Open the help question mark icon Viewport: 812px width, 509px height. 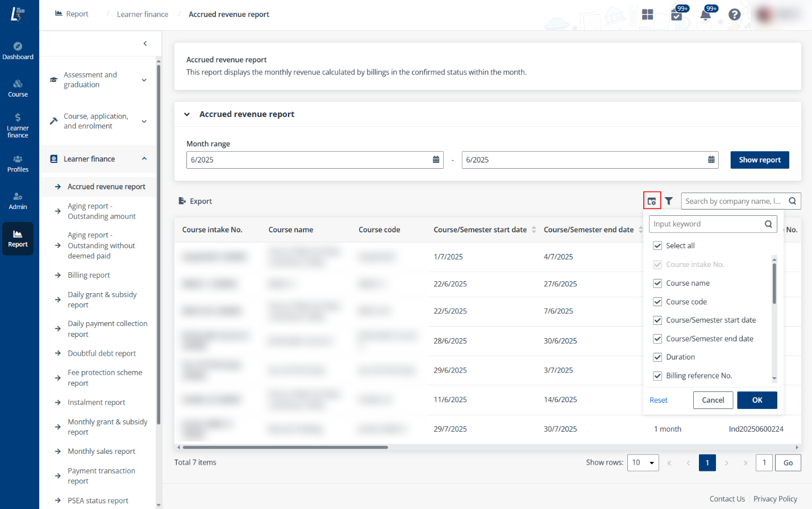[x=734, y=14]
